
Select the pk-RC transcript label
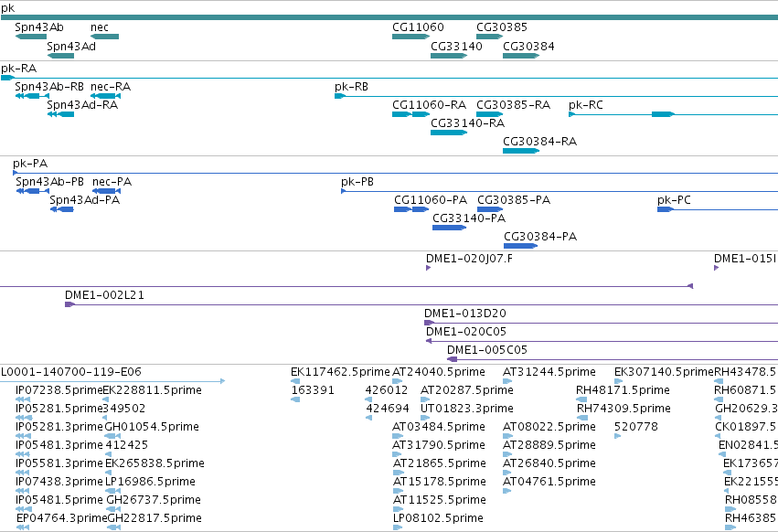pos(586,105)
